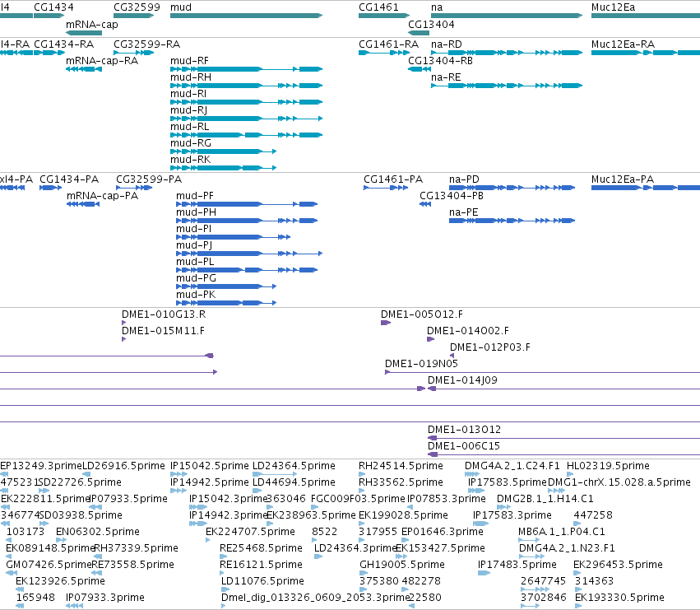Image resolution: width=700 pixels, height=610 pixels.
Task: Click the DME1-015M11.F clone marker
Action: coord(123,339)
